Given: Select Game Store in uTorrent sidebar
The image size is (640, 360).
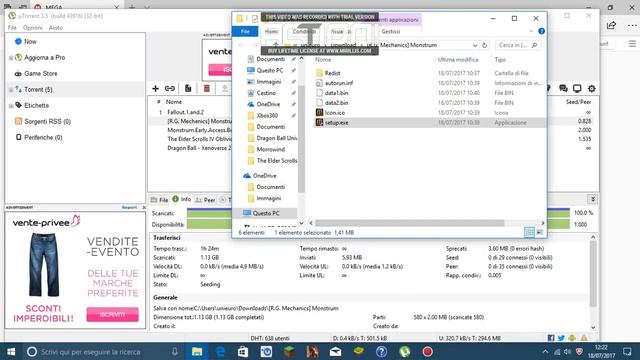Looking at the screenshot, I should (x=40, y=73).
